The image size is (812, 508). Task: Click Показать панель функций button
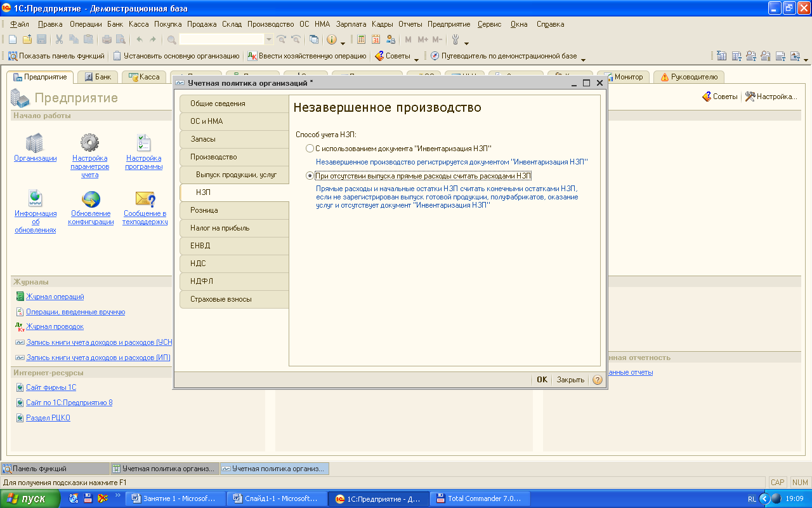[56, 56]
